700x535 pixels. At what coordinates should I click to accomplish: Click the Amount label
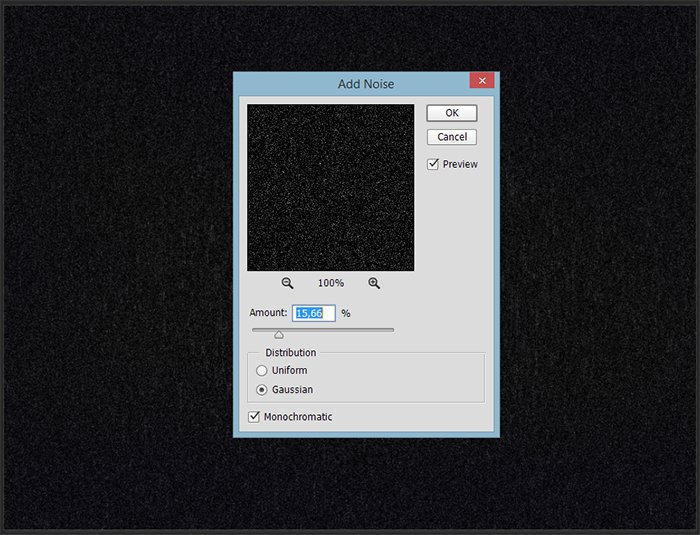pos(269,313)
